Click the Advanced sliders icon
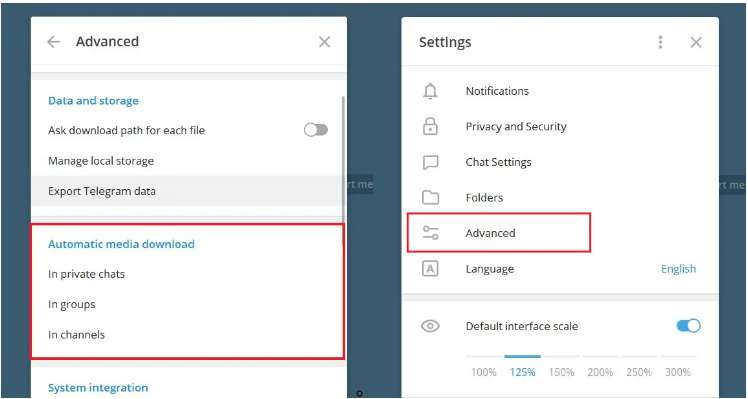748x399 pixels. tap(430, 233)
